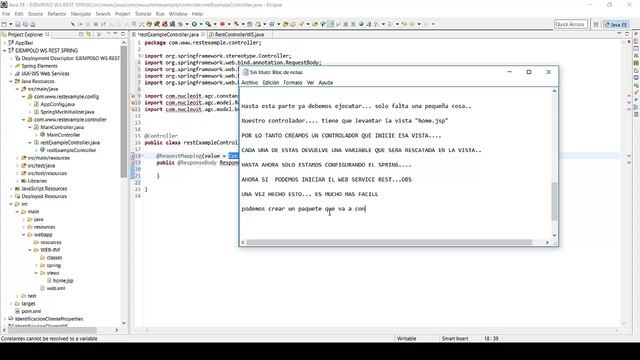Screen dimensions: 640x360
Task: Open the Tomcat menu
Action: 143,13
